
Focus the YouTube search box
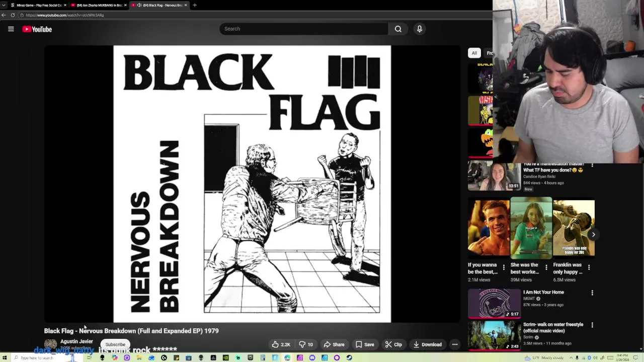coord(304,29)
